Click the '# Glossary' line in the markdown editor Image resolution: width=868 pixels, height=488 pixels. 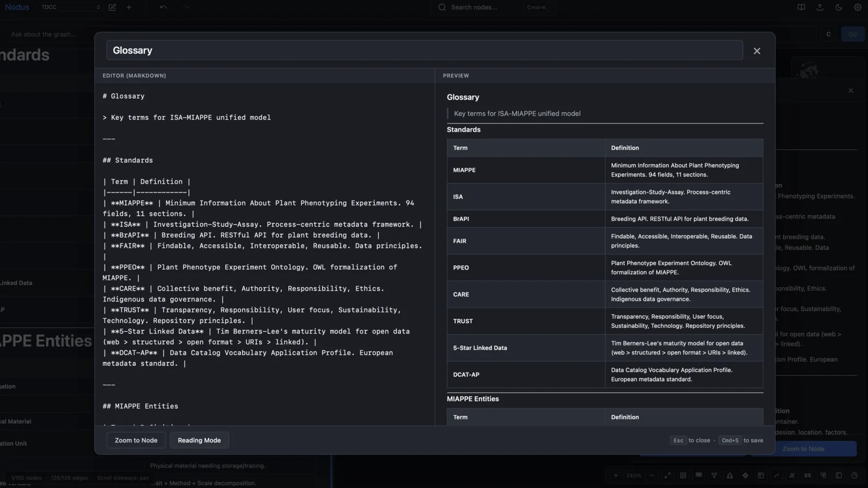(124, 96)
